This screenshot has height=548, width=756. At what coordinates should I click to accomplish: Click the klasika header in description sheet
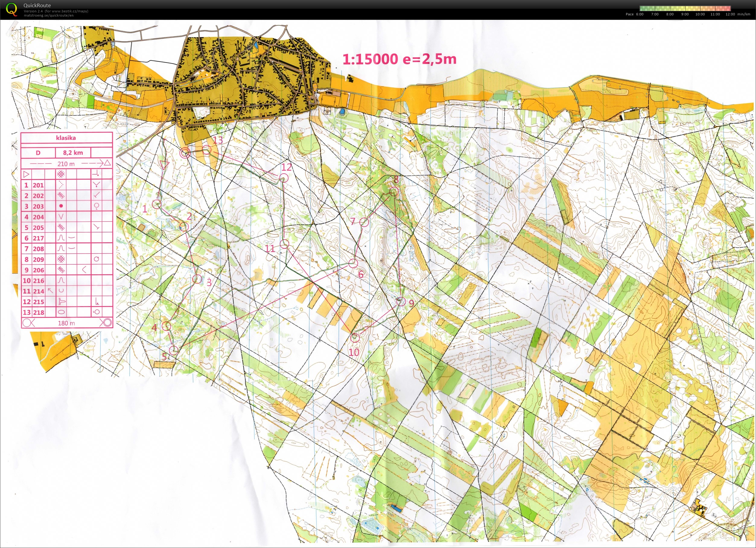tap(66, 138)
